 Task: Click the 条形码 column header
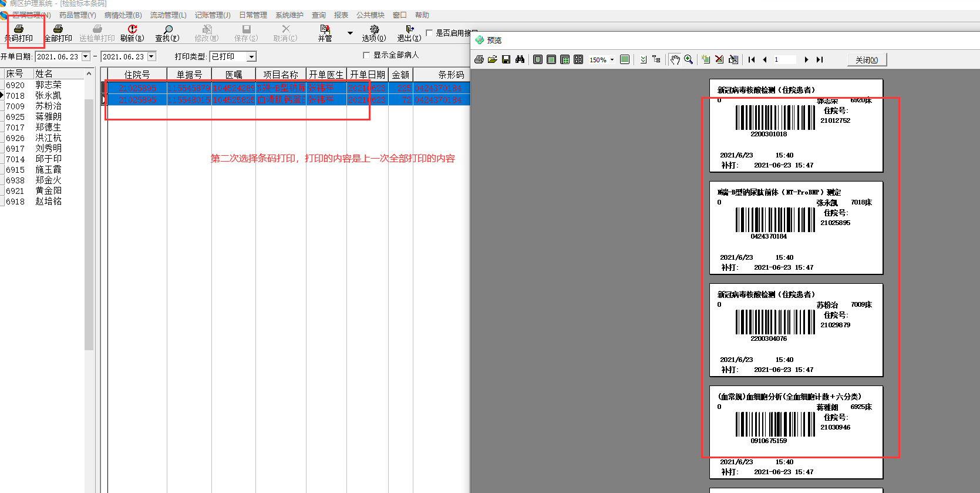(442, 75)
